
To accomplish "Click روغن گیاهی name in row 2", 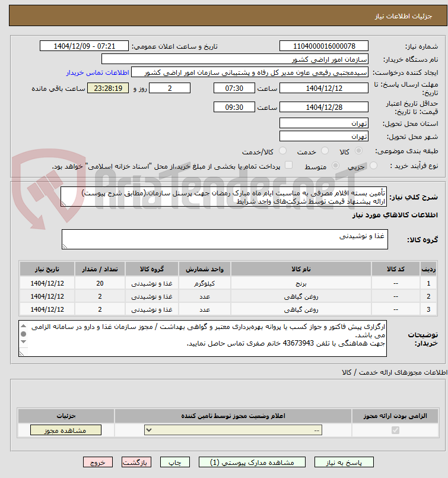I will [x=301, y=296].
